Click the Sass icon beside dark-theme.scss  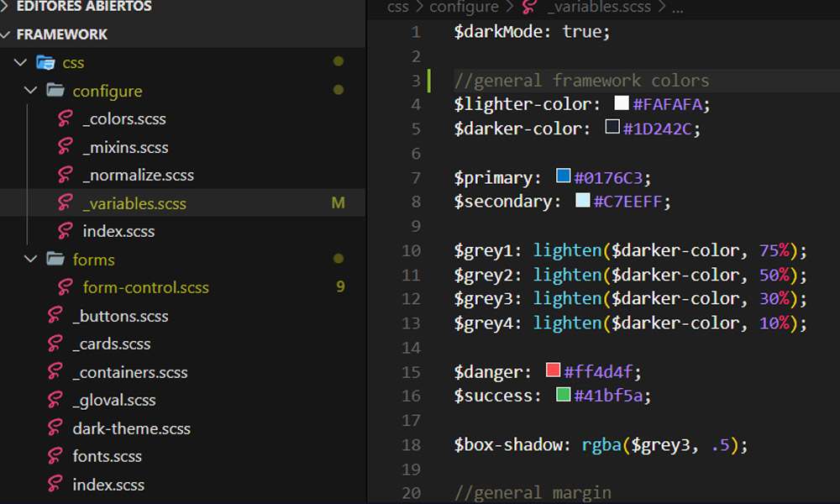(55, 428)
